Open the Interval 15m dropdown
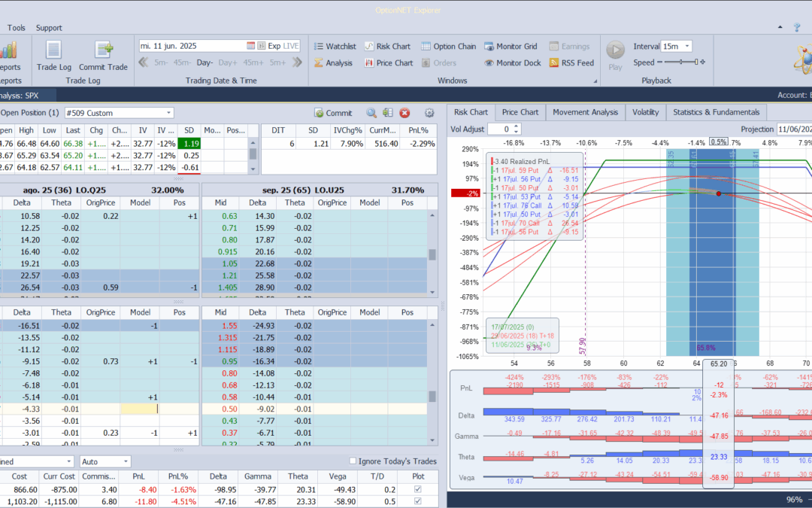 687,46
